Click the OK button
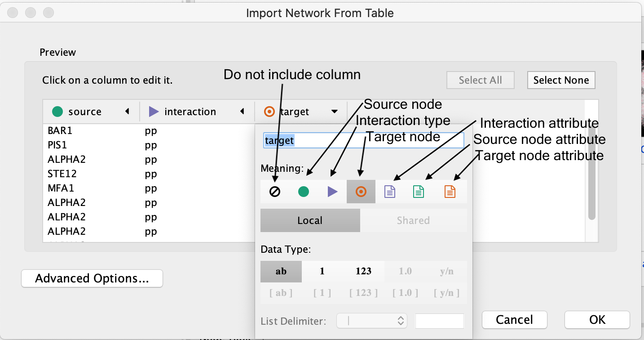The width and height of the screenshot is (644, 340). pos(597,320)
